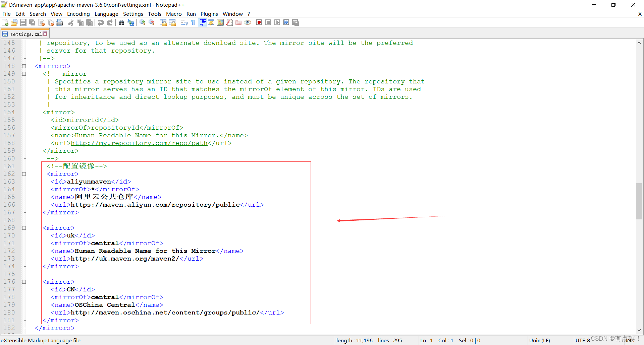Screen dimensions: 644x345
Task: Open the Document Map panel icon
Action: click(x=220, y=22)
